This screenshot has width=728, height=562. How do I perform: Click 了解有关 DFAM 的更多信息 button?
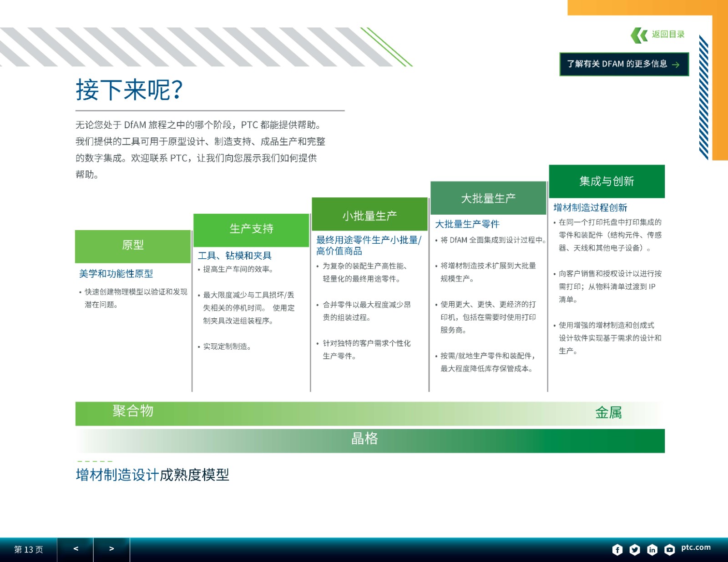coord(624,64)
